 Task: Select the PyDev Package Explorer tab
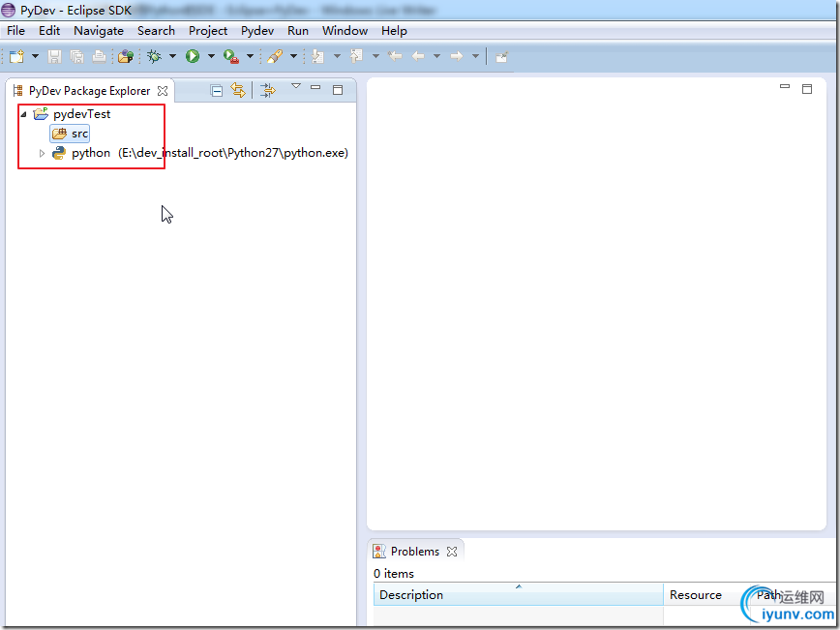pos(89,91)
